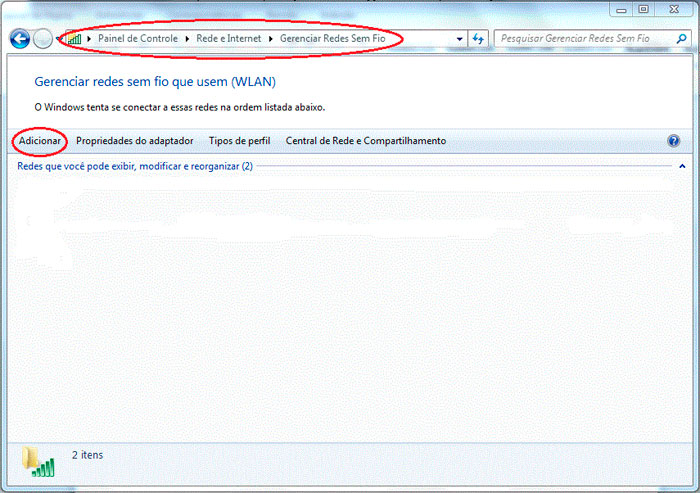This screenshot has height=493, width=700.
Task: Go to Painel de Controle in the breadcrumb
Action: tap(138, 38)
